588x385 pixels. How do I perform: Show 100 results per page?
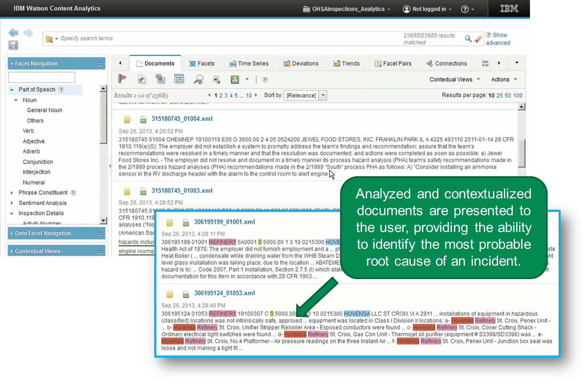coord(518,95)
